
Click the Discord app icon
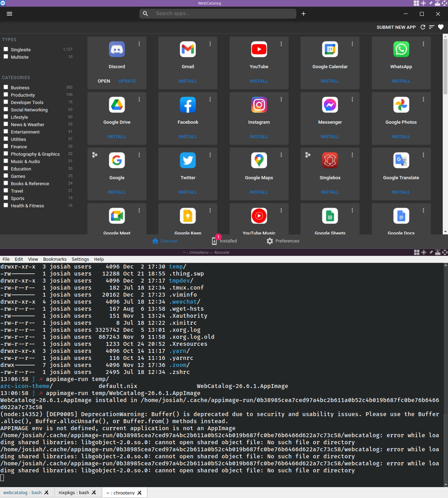click(x=117, y=49)
